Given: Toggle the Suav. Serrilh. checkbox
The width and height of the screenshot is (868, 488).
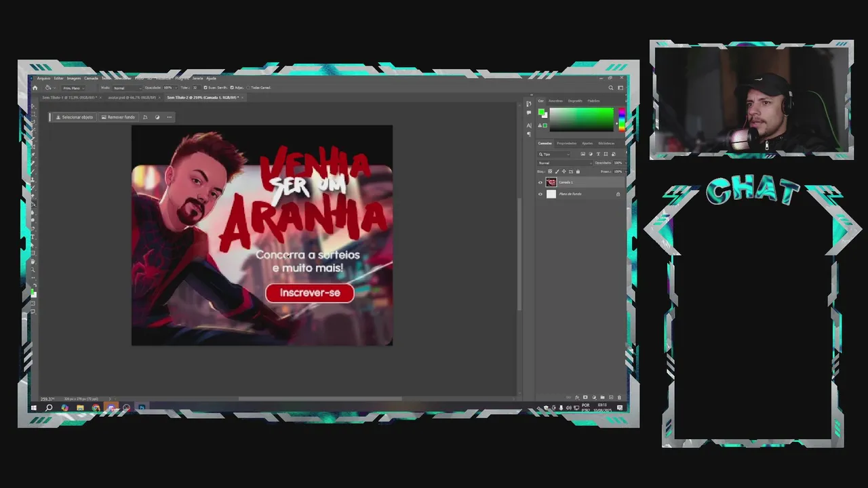Looking at the screenshot, I should point(205,87).
